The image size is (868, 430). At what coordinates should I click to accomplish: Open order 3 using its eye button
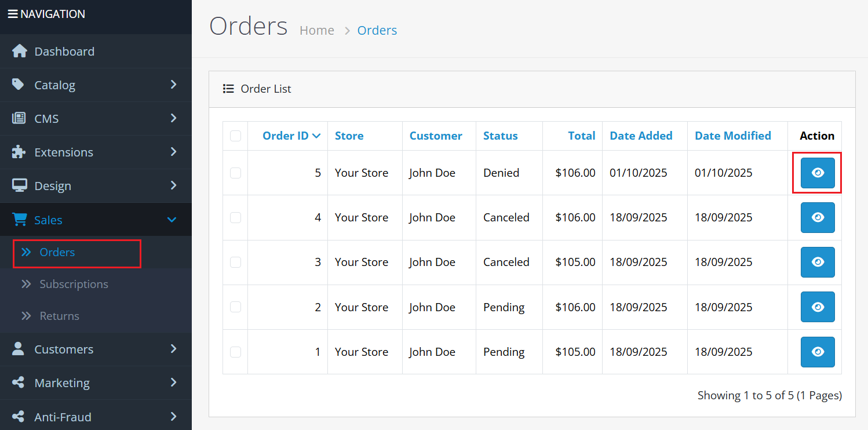coord(818,262)
